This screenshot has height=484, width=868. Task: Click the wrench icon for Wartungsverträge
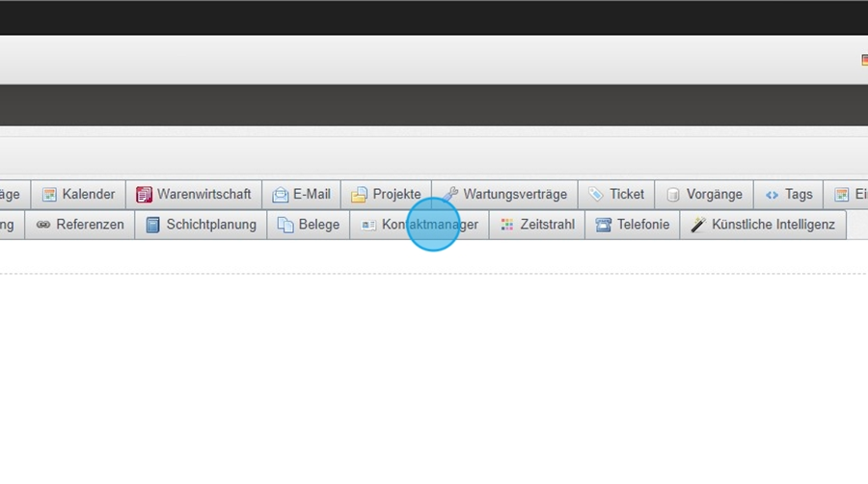(x=450, y=195)
